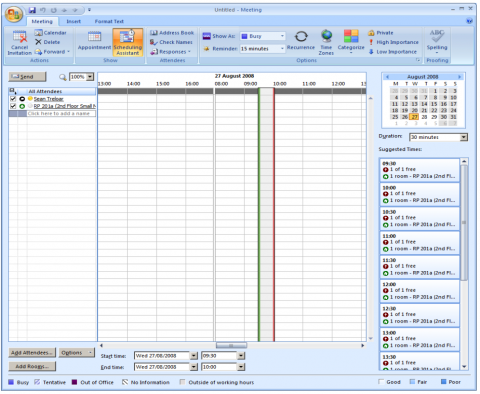Image resolution: width=480 pixels, height=394 pixels.
Task: Change the attendee type icon for Sean Treloar
Action: point(22,99)
